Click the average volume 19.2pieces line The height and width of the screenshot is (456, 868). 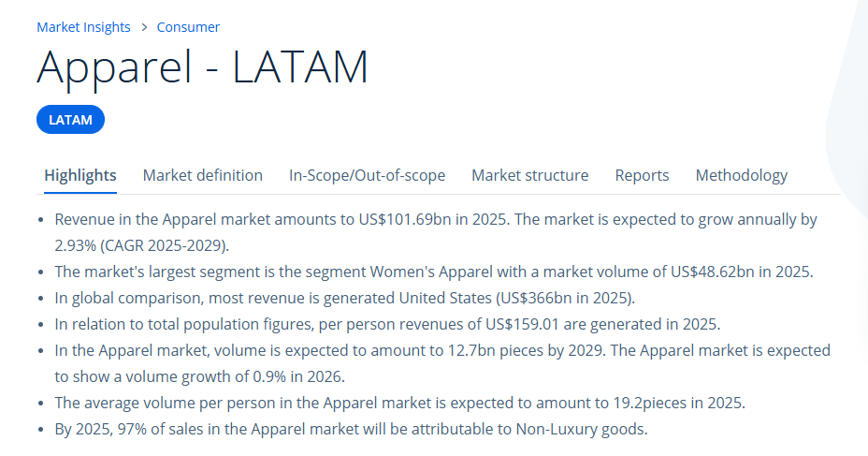[399, 404]
